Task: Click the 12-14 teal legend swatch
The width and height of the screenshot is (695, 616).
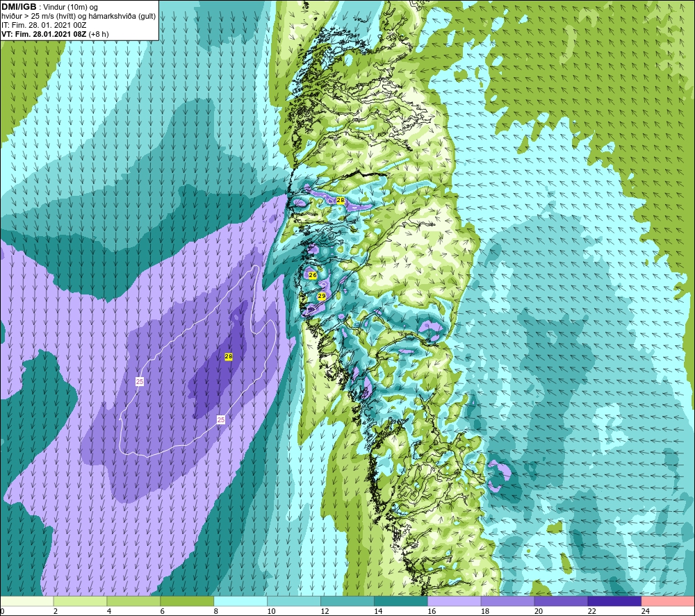Action: pyautogui.click(x=347, y=601)
